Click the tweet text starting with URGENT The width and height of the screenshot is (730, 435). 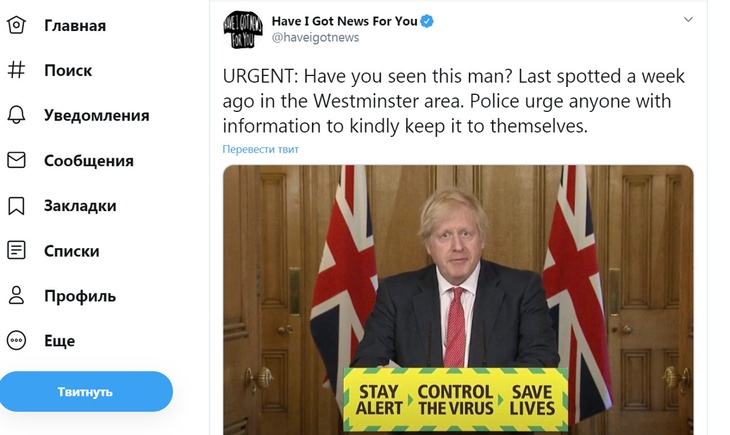453,102
